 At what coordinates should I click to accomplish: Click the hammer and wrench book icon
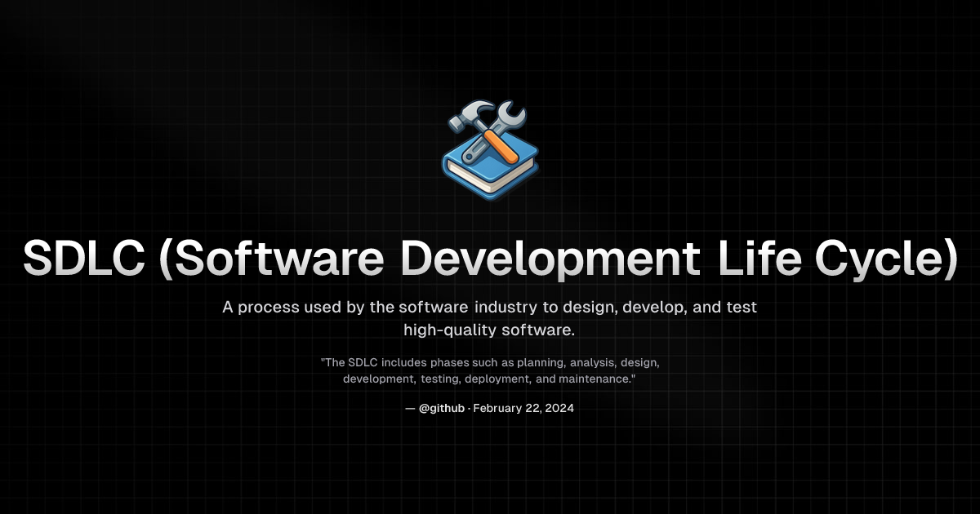[x=490, y=149]
